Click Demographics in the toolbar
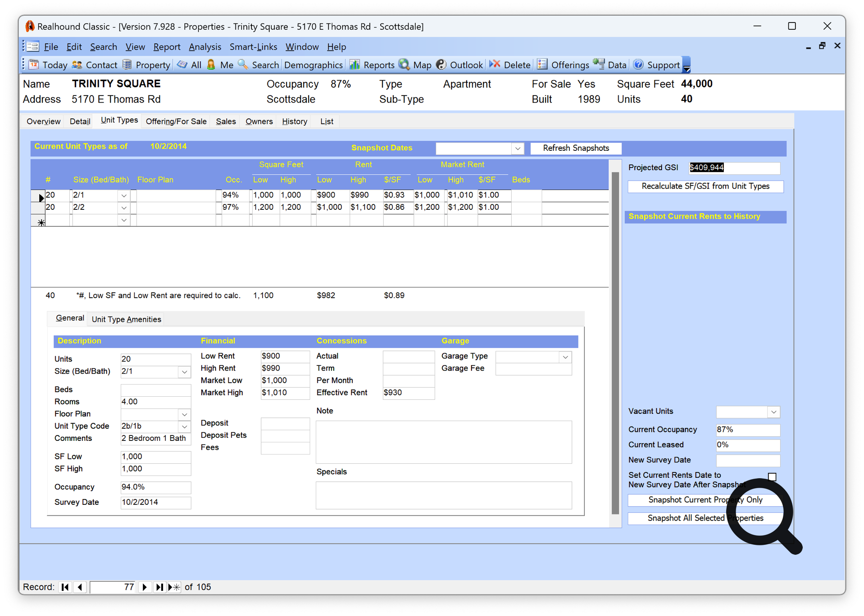The width and height of the screenshot is (864, 616). [314, 65]
